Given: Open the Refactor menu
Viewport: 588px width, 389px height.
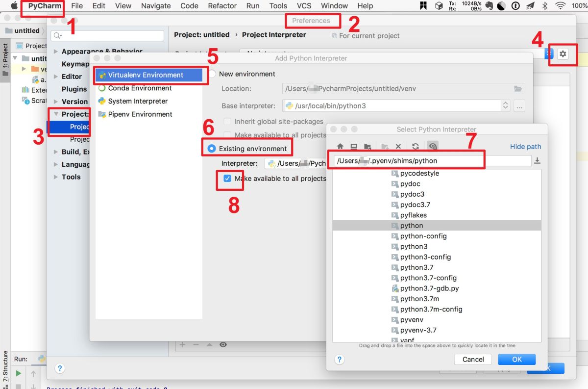Looking at the screenshot, I should pyautogui.click(x=222, y=6).
